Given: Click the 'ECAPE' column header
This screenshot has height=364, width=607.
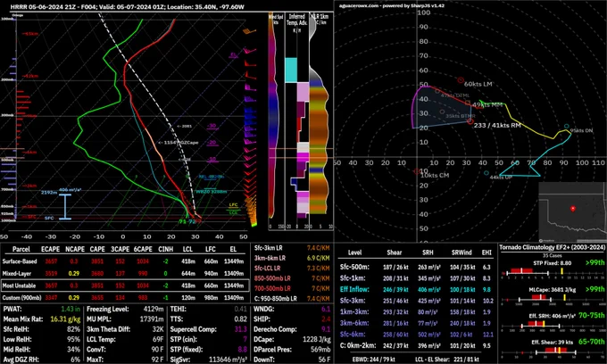Looking at the screenshot, I should click(50, 249).
